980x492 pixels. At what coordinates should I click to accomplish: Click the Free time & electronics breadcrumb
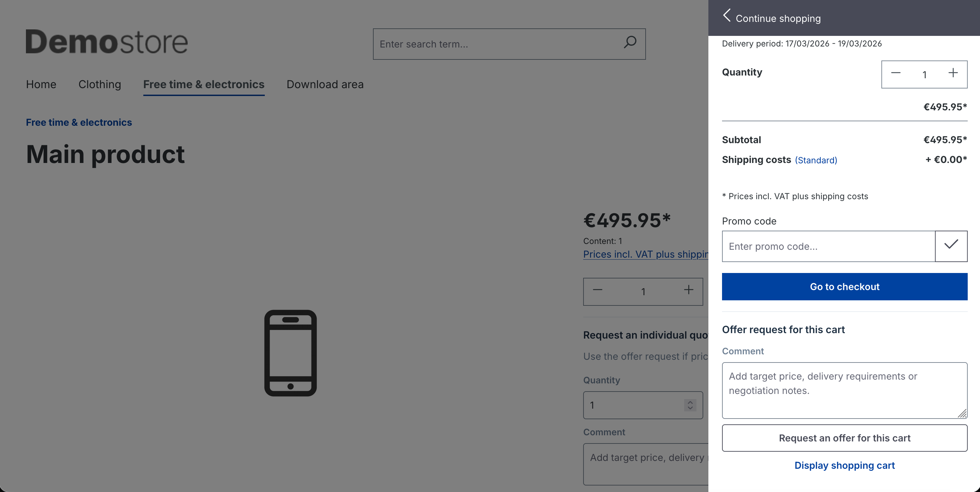(79, 122)
